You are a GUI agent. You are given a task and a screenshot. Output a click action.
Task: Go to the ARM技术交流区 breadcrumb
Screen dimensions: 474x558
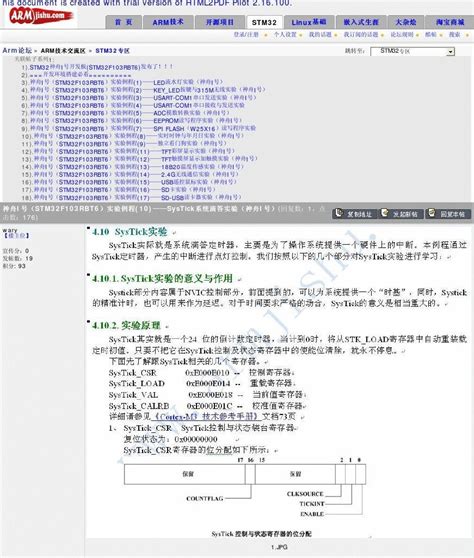tap(63, 51)
